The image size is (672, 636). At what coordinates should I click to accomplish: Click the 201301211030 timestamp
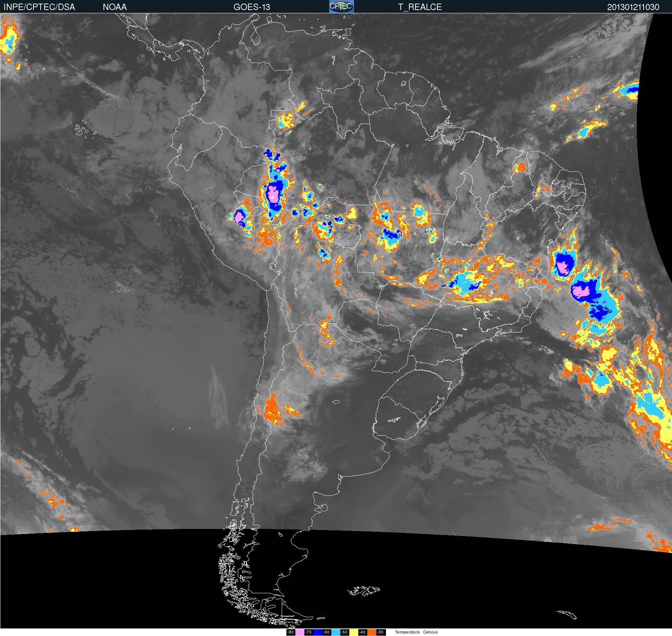[x=633, y=7]
